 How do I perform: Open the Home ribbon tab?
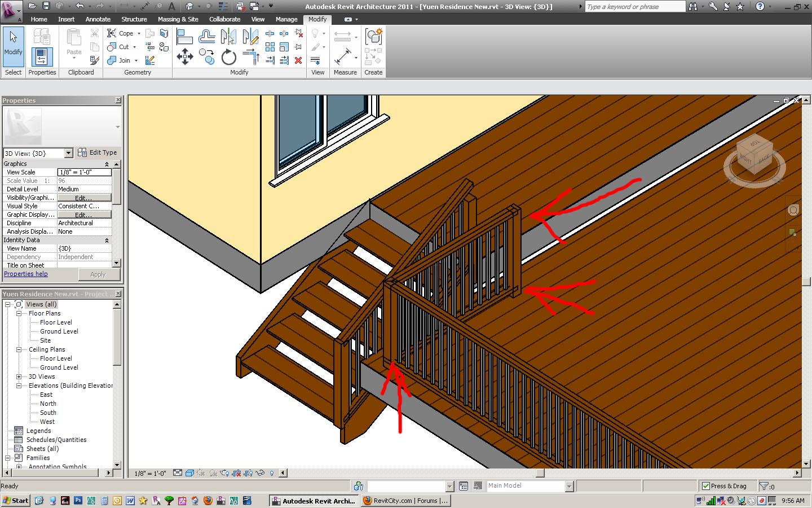[39, 19]
